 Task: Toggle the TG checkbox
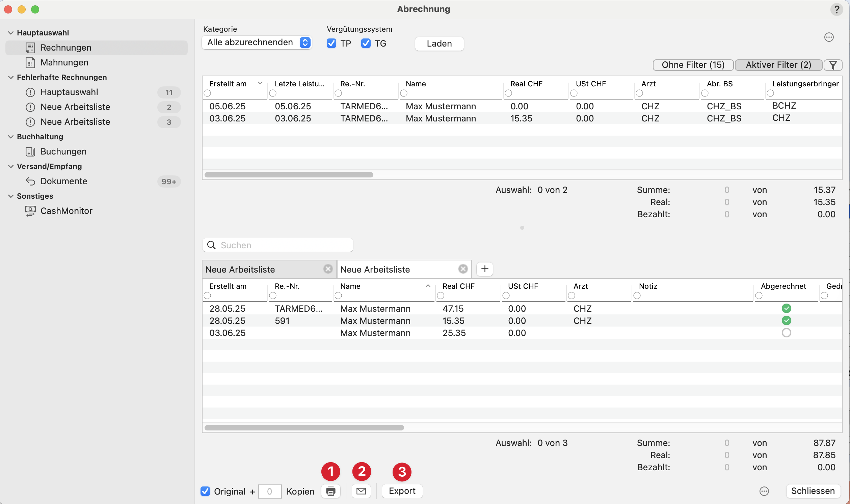366,44
